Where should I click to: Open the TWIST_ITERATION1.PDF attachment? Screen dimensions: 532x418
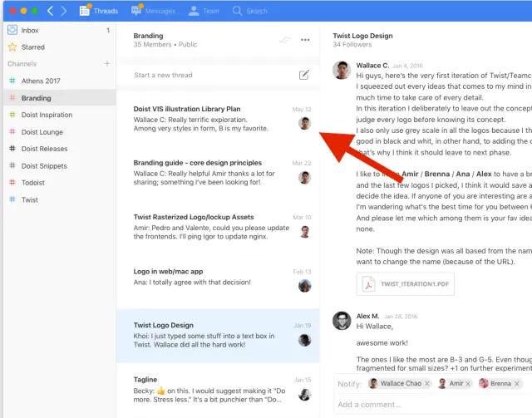(406, 283)
